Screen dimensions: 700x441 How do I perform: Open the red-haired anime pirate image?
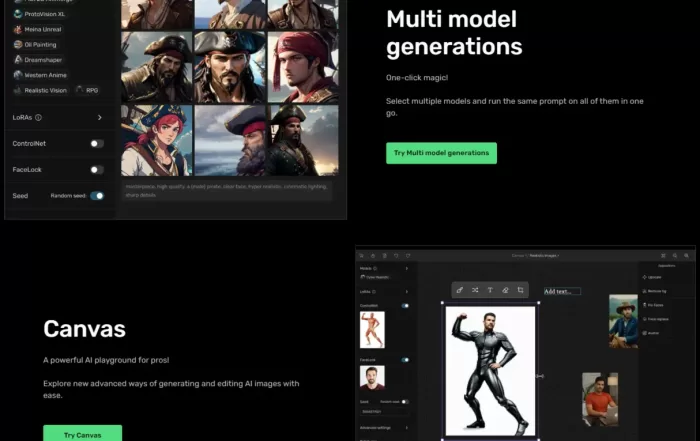[x=157, y=140]
